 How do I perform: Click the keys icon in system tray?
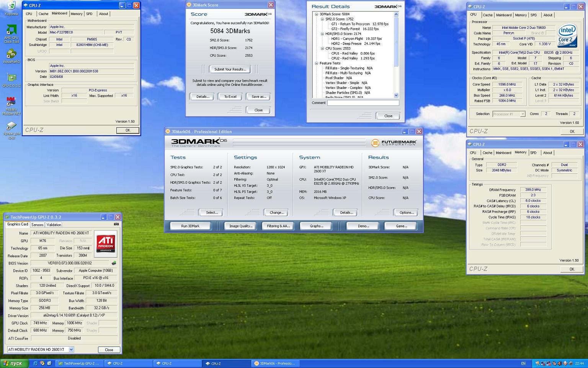point(537,363)
